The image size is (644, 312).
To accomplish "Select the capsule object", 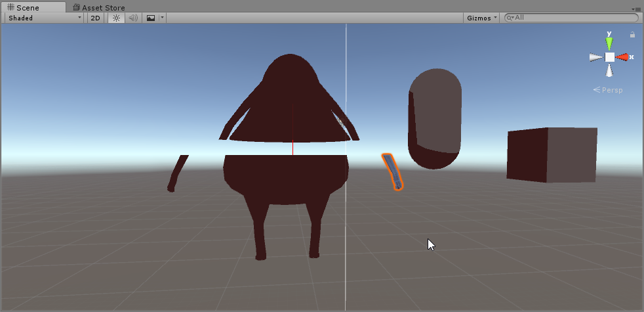I will tap(435, 119).
